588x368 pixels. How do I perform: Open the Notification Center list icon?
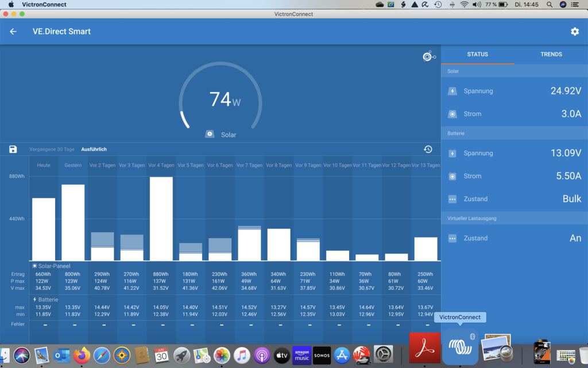point(574,5)
